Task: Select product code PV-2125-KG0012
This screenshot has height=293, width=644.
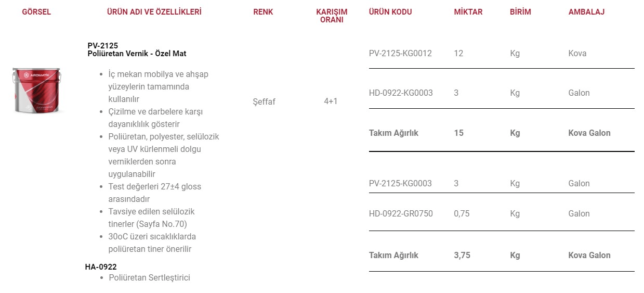Action: point(400,53)
